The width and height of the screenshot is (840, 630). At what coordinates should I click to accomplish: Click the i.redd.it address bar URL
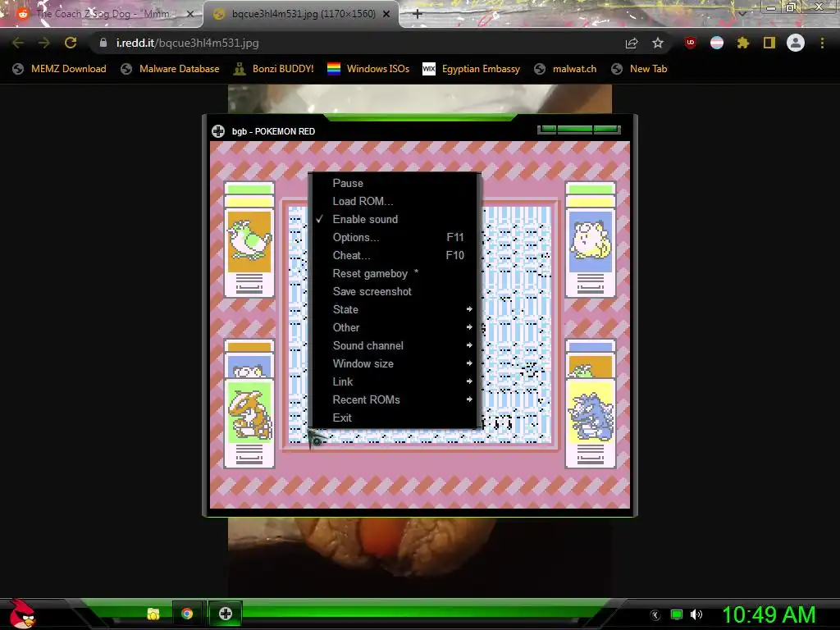(188, 43)
